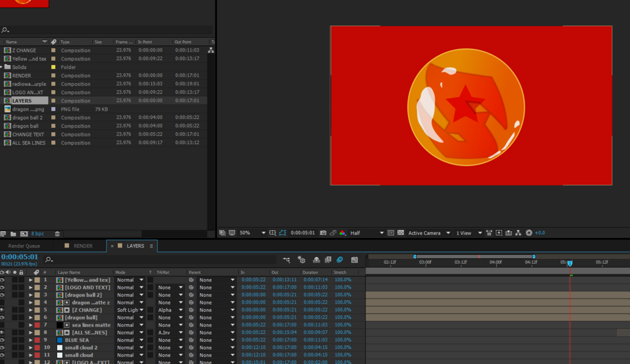Screen dimensions: 630x364
Task: Click the Composition Mini-Flowchart icon in timeline
Action: pos(286,260)
